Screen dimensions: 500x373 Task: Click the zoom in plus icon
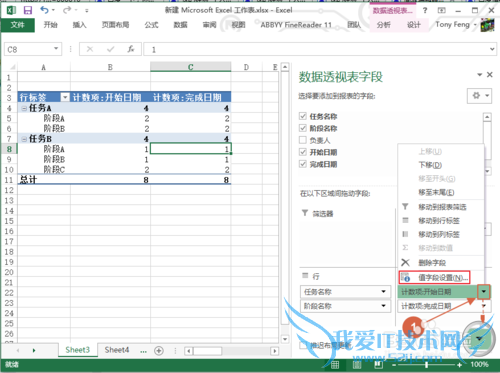pos(460,365)
